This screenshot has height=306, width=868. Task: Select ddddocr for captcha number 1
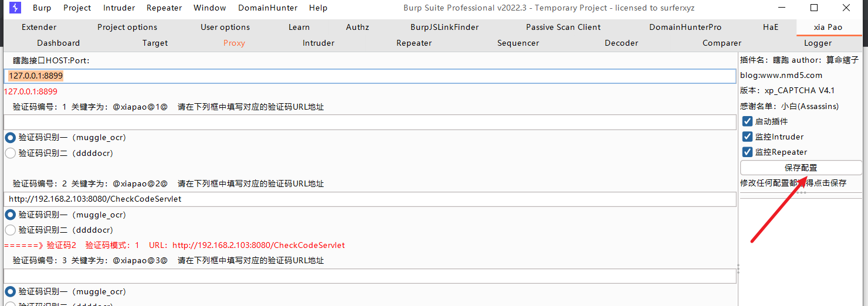pyautogui.click(x=10, y=153)
